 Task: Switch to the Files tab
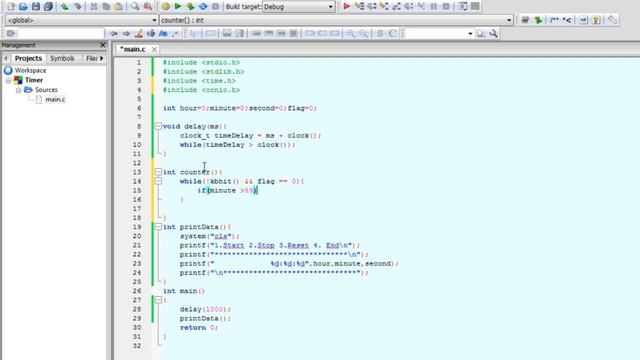point(91,58)
